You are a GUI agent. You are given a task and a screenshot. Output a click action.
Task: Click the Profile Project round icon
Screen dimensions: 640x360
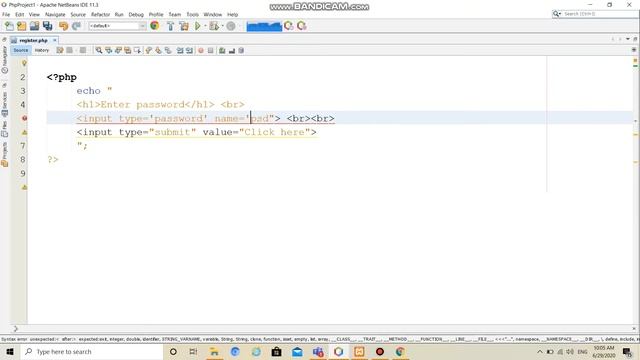coord(231,26)
